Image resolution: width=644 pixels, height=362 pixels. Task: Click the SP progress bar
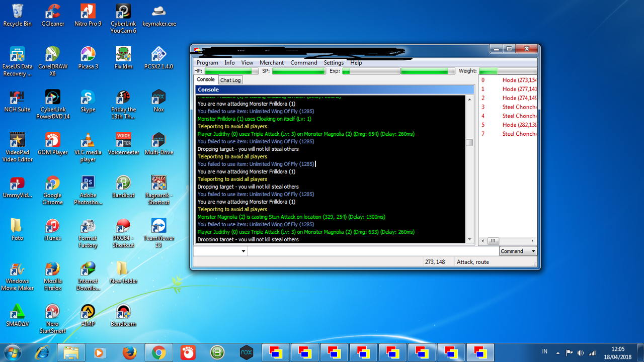coord(299,71)
